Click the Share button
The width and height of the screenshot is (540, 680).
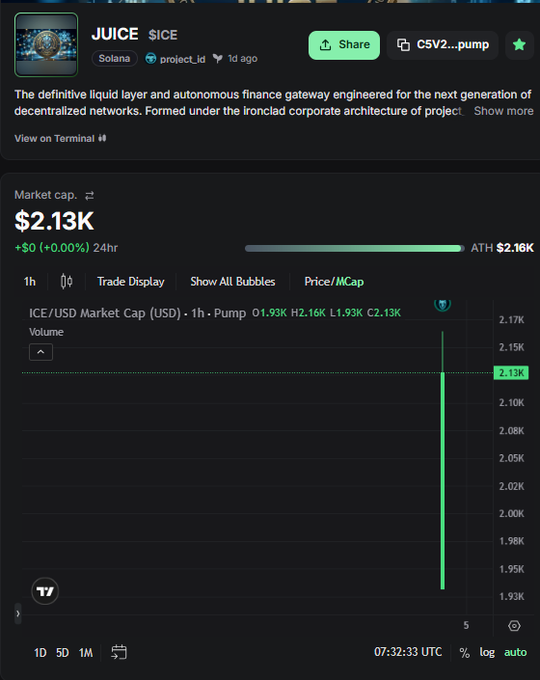pos(344,45)
